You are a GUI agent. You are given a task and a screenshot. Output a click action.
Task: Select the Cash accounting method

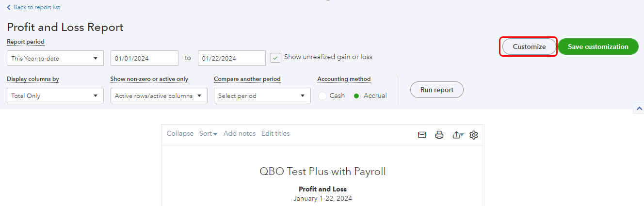point(322,96)
